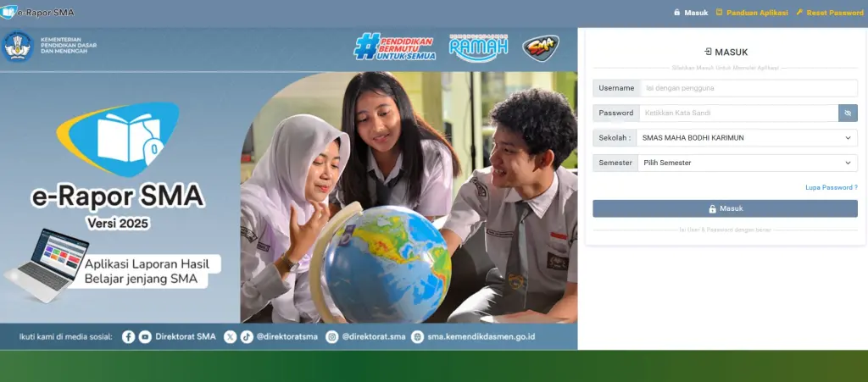The image size is (868, 382).
Task: Click the Kementerian Pendidikan Dasar dan Menengah emblem
Action: coord(18,47)
